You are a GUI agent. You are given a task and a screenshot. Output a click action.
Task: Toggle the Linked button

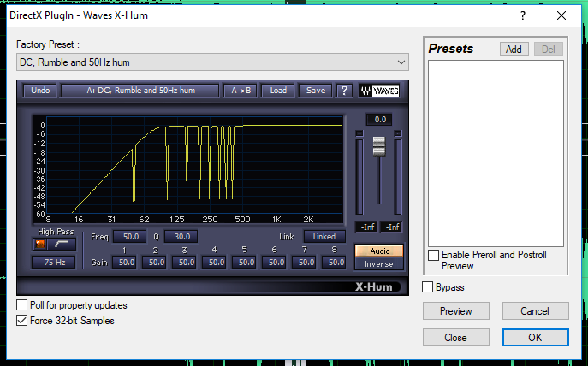pos(324,237)
